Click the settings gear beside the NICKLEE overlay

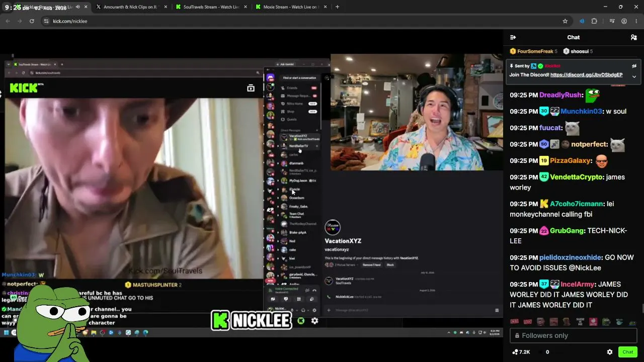tap(314, 321)
